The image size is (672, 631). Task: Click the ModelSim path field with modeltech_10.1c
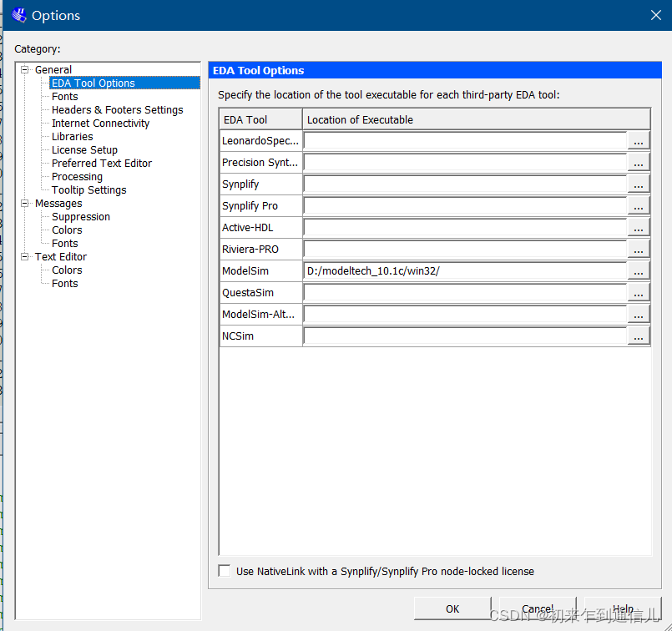click(466, 271)
